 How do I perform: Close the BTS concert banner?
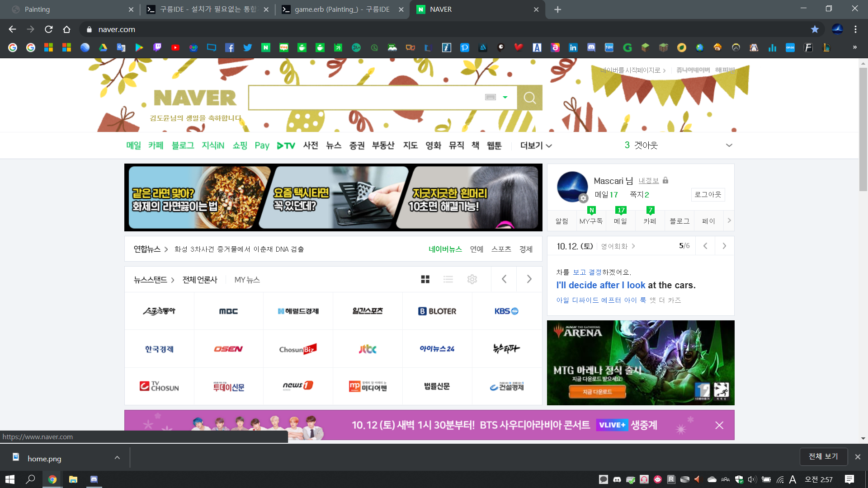click(x=719, y=425)
